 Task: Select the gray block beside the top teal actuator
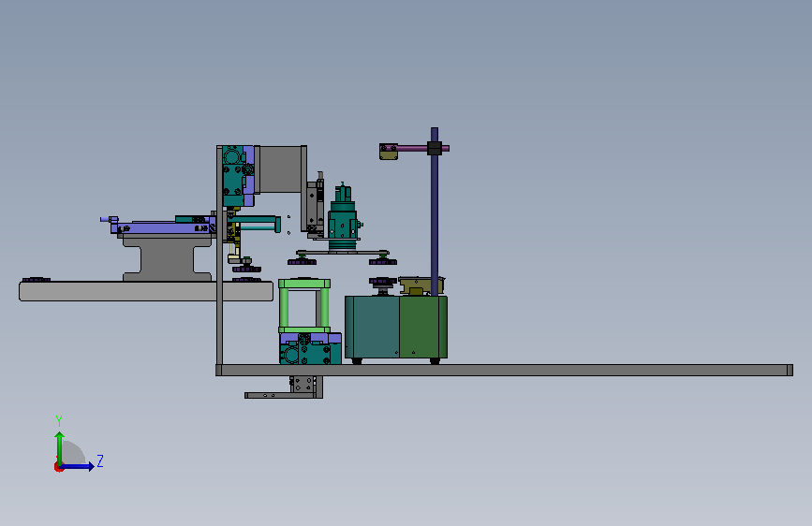280,169
